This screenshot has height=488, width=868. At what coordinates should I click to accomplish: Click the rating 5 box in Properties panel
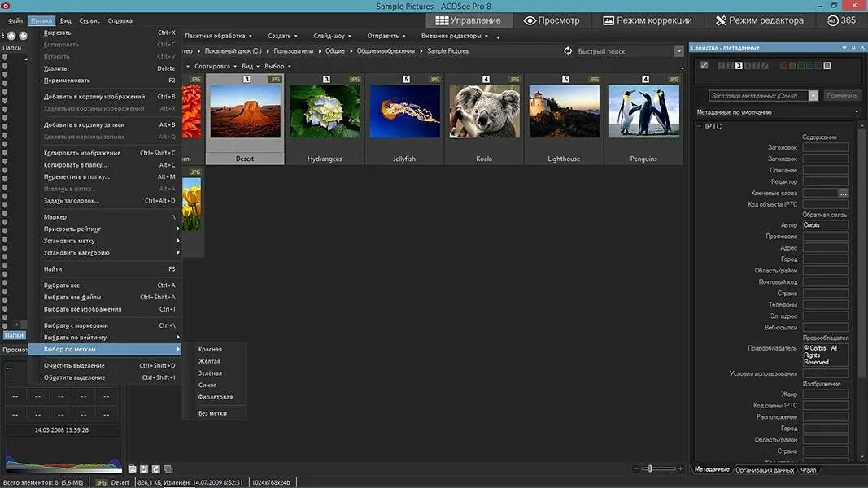click(757, 66)
